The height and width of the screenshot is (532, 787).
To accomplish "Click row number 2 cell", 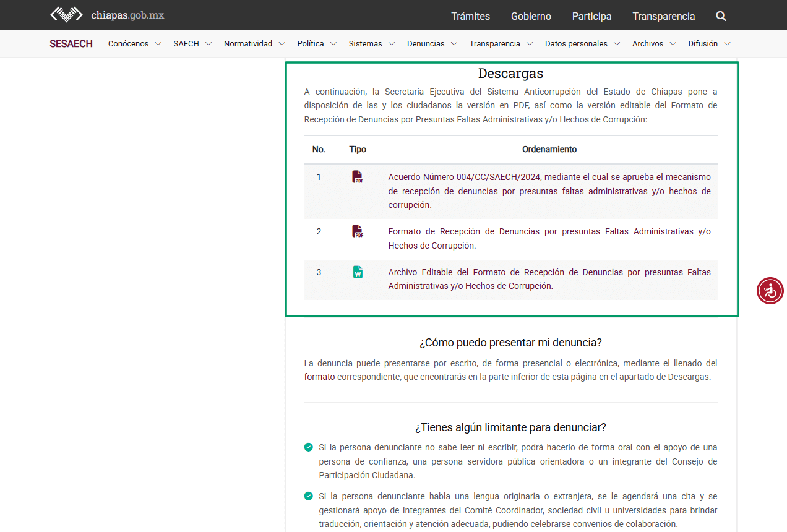I will point(319,231).
